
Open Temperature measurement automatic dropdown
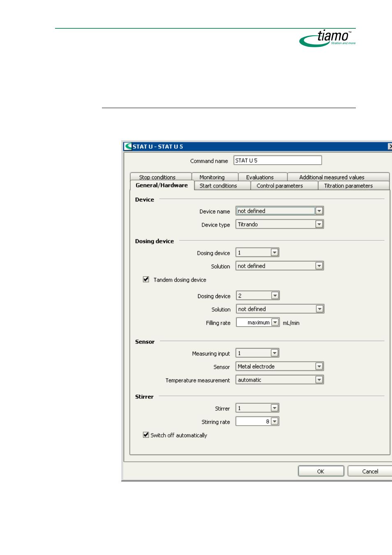[319, 379]
